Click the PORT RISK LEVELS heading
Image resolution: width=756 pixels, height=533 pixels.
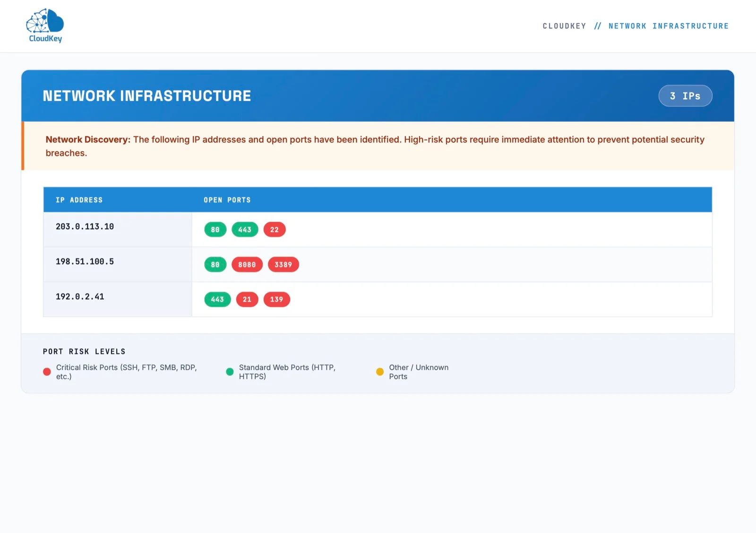pyautogui.click(x=84, y=352)
